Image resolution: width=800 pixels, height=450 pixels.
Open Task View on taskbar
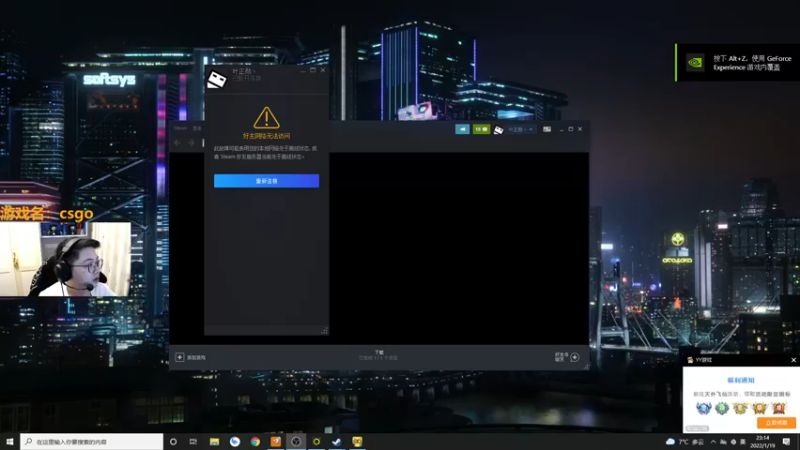[x=193, y=441]
